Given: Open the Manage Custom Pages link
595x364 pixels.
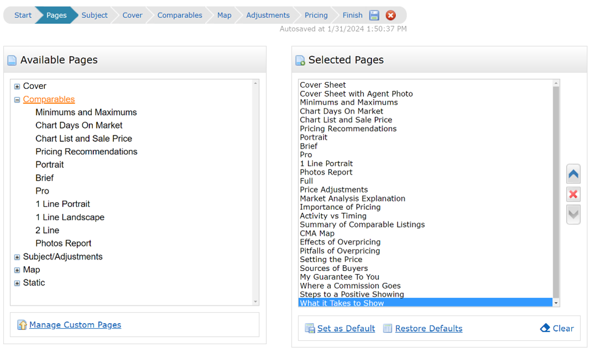Looking at the screenshot, I should click(75, 325).
